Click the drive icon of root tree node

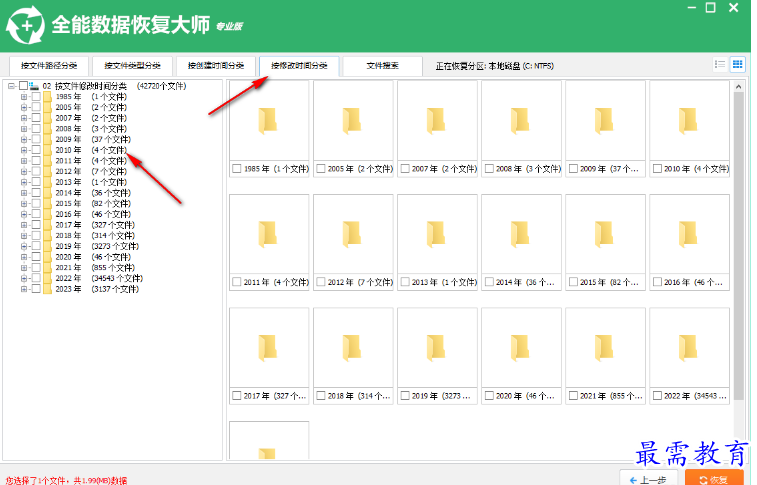point(34,86)
